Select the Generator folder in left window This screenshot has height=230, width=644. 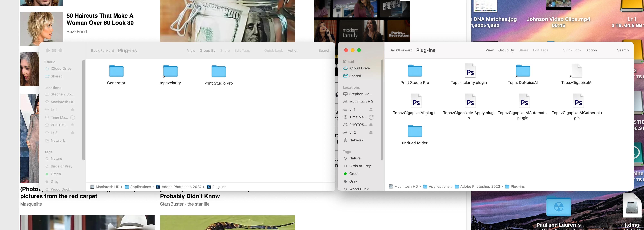[116, 71]
